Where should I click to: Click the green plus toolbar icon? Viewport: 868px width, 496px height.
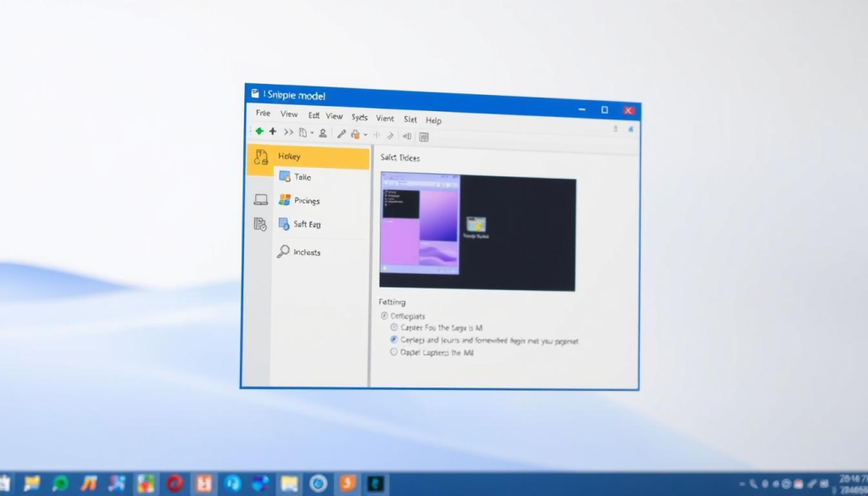click(259, 131)
